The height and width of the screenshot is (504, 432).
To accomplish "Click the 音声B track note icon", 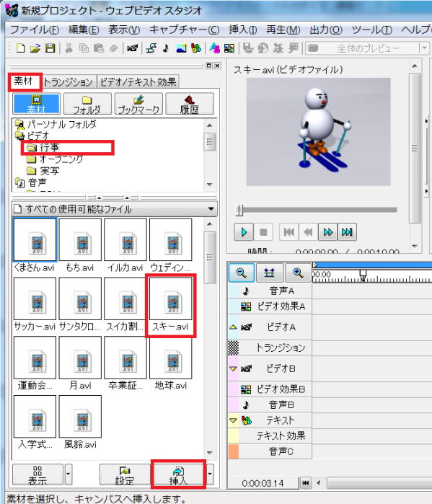I will [x=246, y=405].
